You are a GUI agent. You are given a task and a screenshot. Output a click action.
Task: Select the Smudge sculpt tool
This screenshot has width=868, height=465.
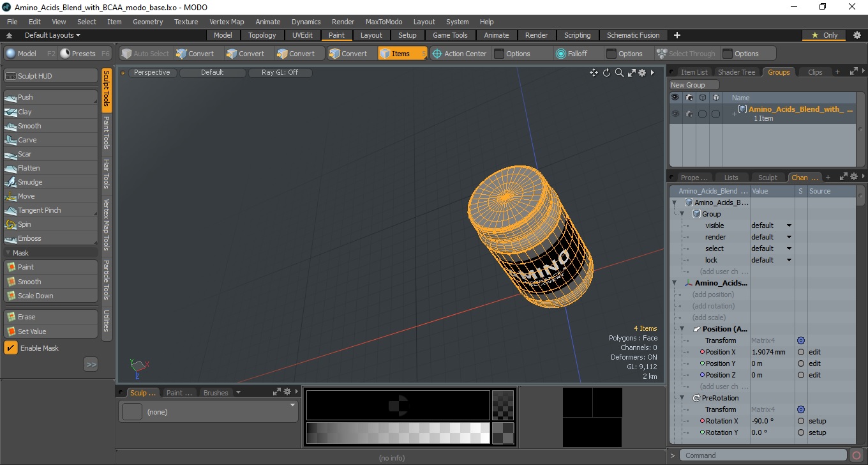point(51,182)
